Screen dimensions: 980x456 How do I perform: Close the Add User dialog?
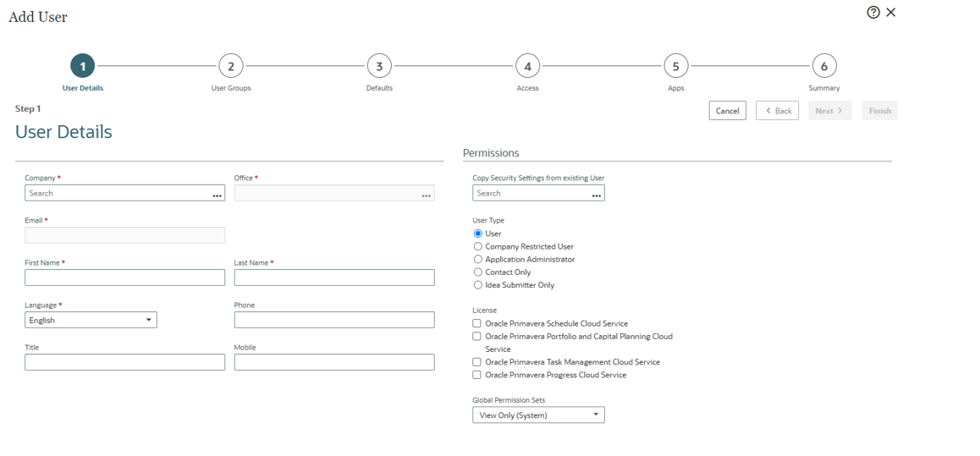(x=890, y=13)
